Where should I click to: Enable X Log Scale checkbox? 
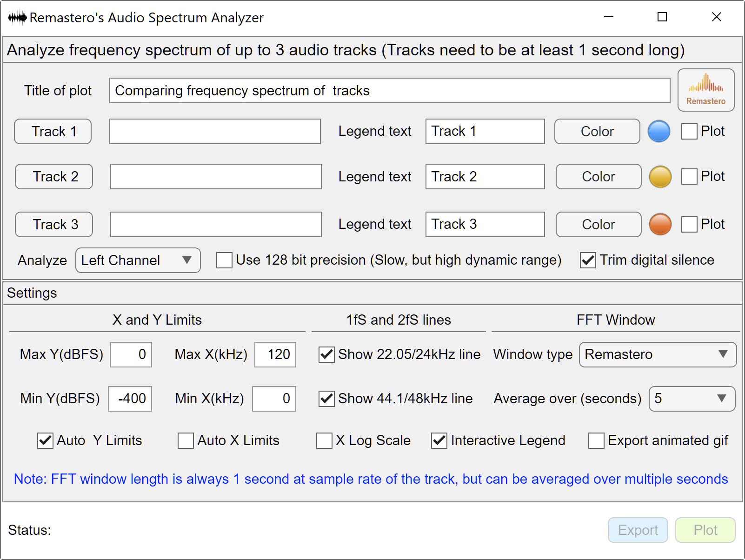pyautogui.click(x=324, y=440)
